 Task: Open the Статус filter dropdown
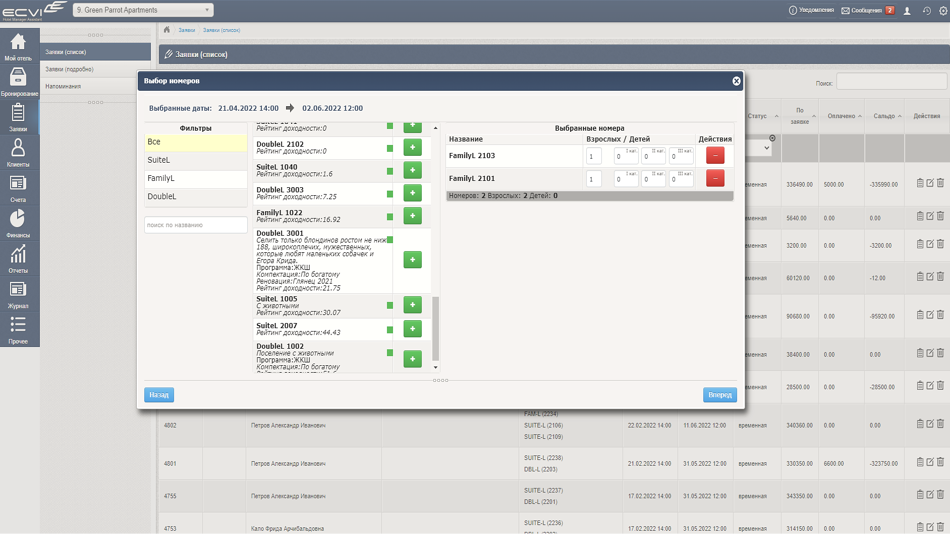pos(757,148)
